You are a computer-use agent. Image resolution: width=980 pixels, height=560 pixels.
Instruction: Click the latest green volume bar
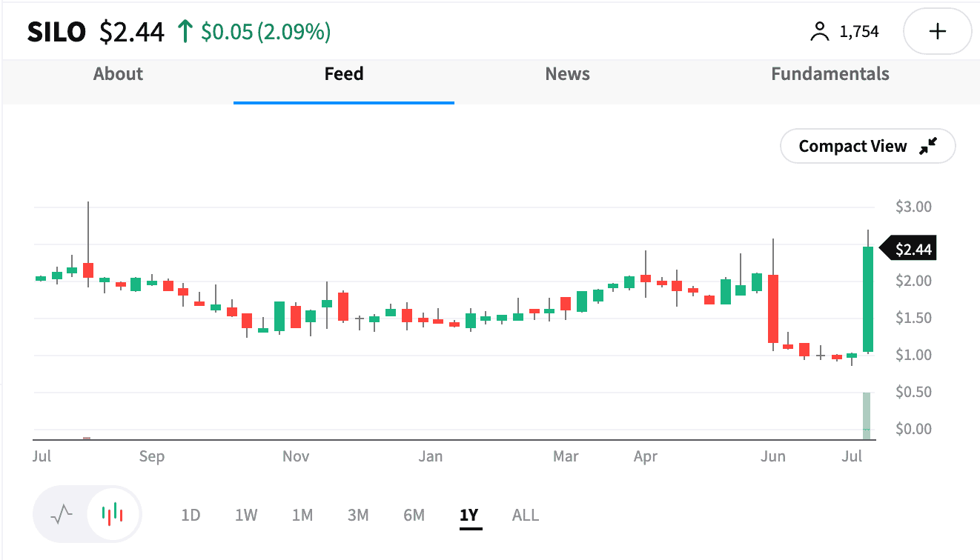coord(867,416)
